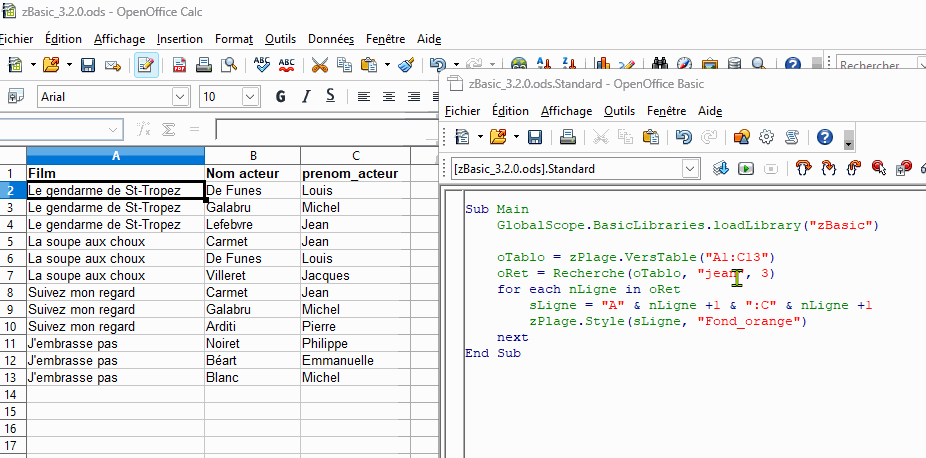
Task: Open the Données menu in Calc
Action: click(x=330, y=39)
